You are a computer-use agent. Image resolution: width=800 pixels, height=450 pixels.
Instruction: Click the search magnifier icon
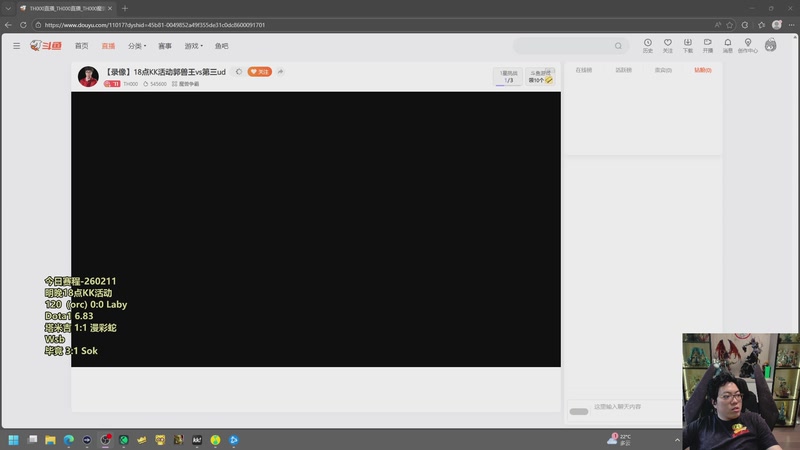[x=618, y=46]
